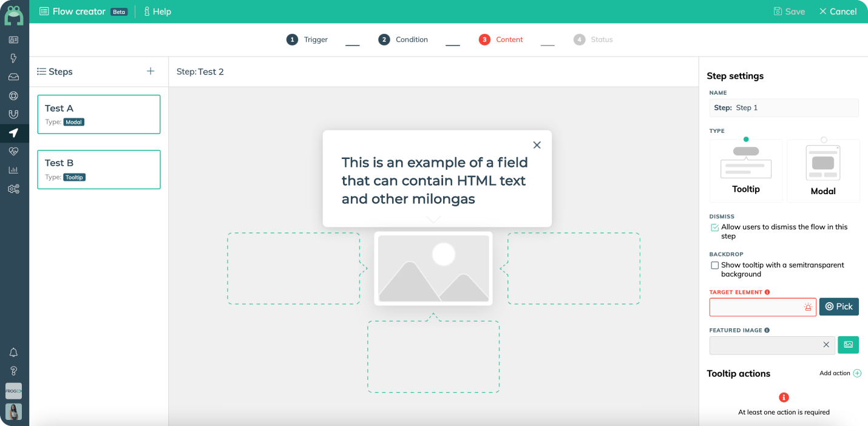Select the Modal type option
This screenshot has width=868, height=426.
(x=823, y=171)
